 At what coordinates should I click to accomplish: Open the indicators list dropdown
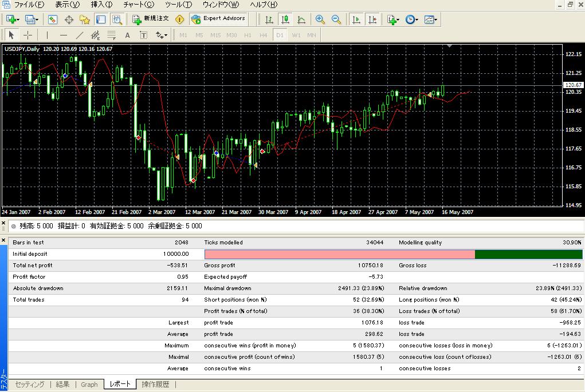click(x=393, y=19)
